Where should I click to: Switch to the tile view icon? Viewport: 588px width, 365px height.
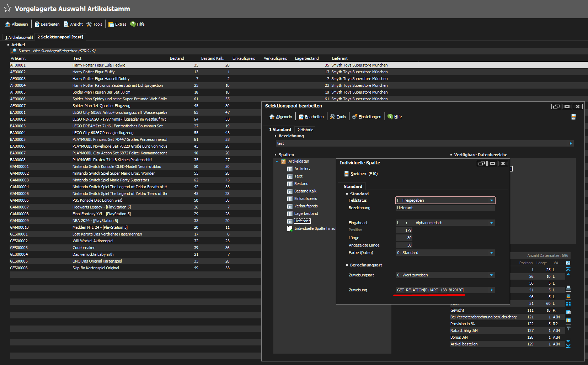[568, 304]
